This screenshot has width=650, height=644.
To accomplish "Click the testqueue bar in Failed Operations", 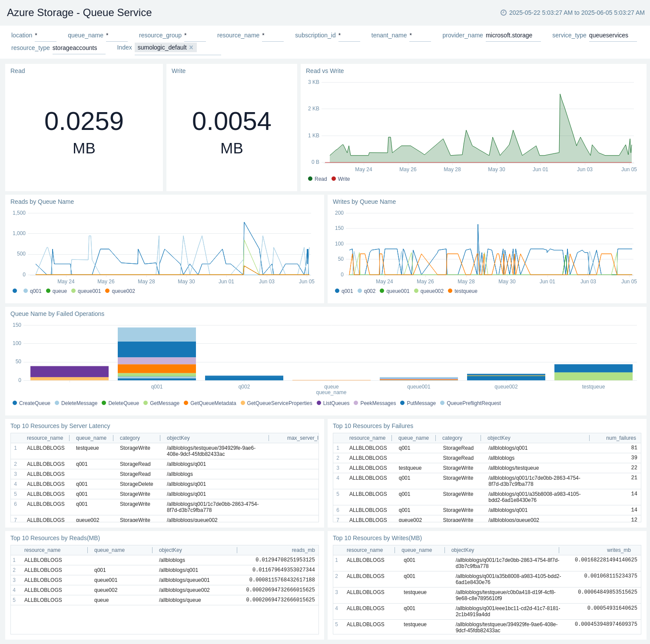I will pos(594,372).
